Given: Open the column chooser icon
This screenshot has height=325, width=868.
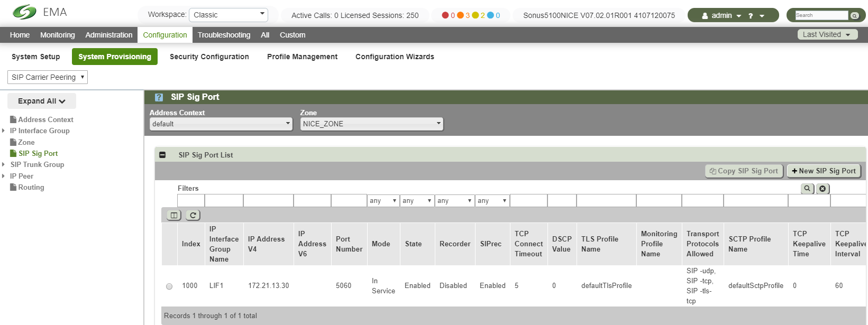Looking at the screenshot, I should pos(173,215).
